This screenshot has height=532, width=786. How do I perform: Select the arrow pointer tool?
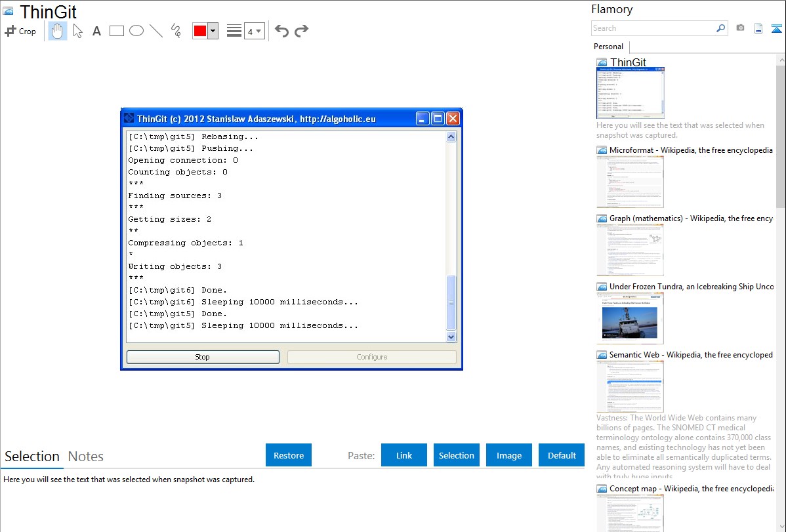coord(78,31)
